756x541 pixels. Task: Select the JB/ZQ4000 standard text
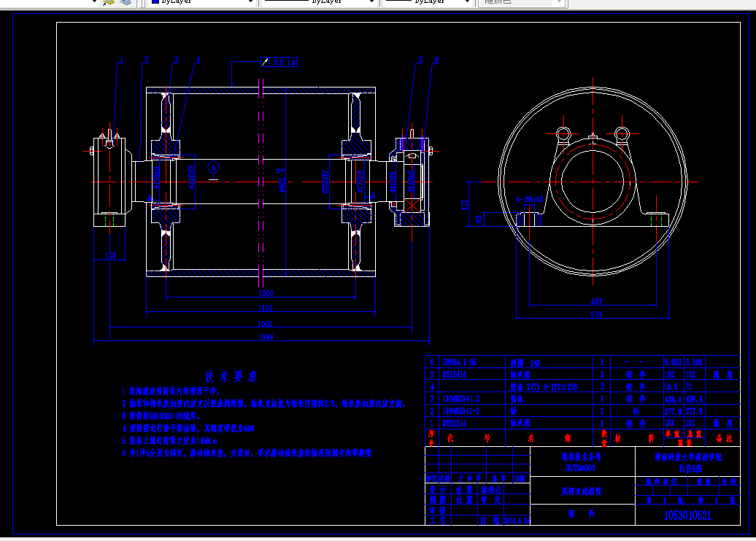pos(580,468)
